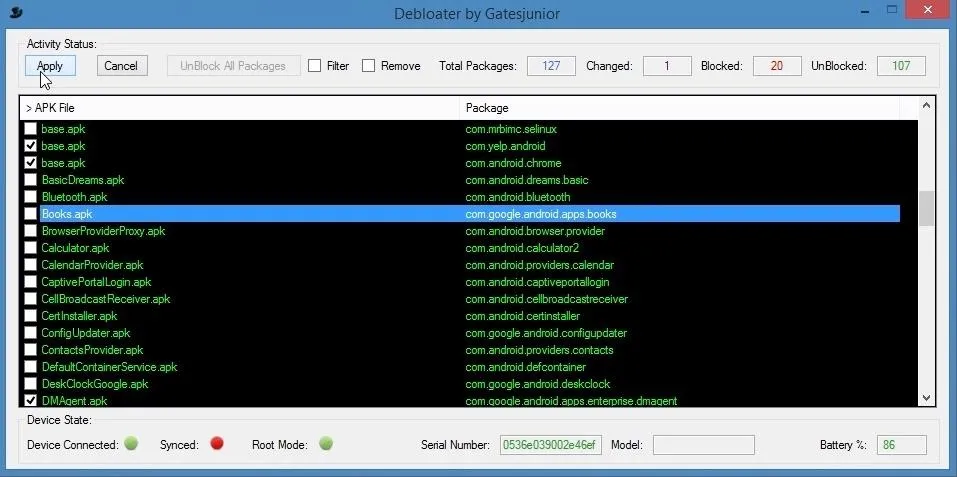Click the empty Model field
Viewport: 957px width, 477px height.
(x=704, y=445)
